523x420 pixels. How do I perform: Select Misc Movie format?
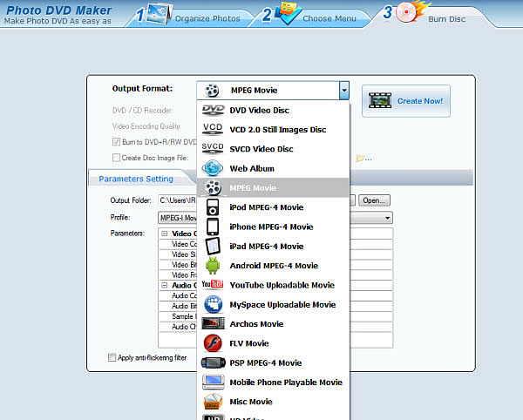coord(273,402)
